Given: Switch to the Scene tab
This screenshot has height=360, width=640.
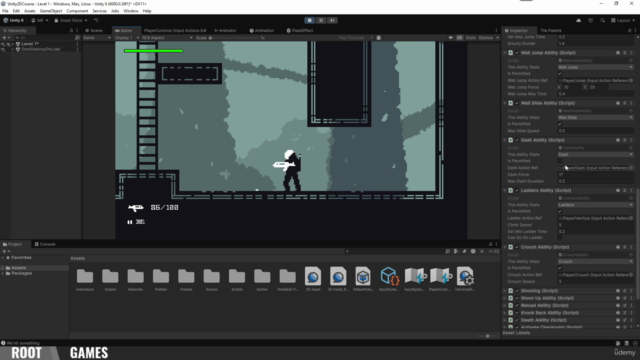Looking at the screenshot, I should click(x=94, y=31).
